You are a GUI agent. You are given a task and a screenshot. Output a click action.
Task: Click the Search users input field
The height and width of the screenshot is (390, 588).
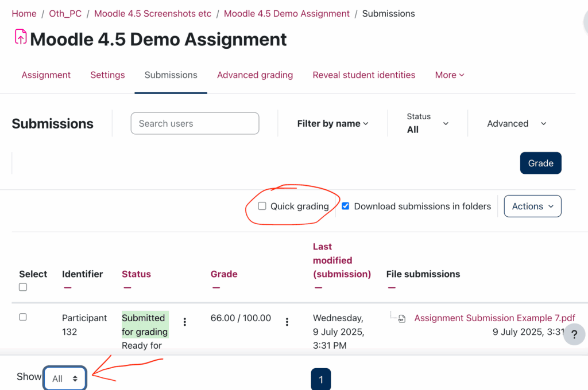tap(195, 123)
